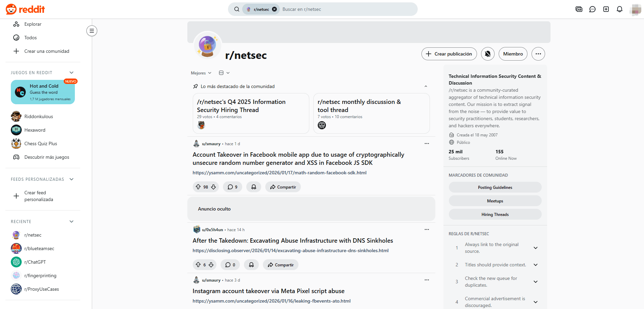This screenshot has height=309, width=644.
Task: Collapse the Juegos en Reddit section
Action: (71, 72)
